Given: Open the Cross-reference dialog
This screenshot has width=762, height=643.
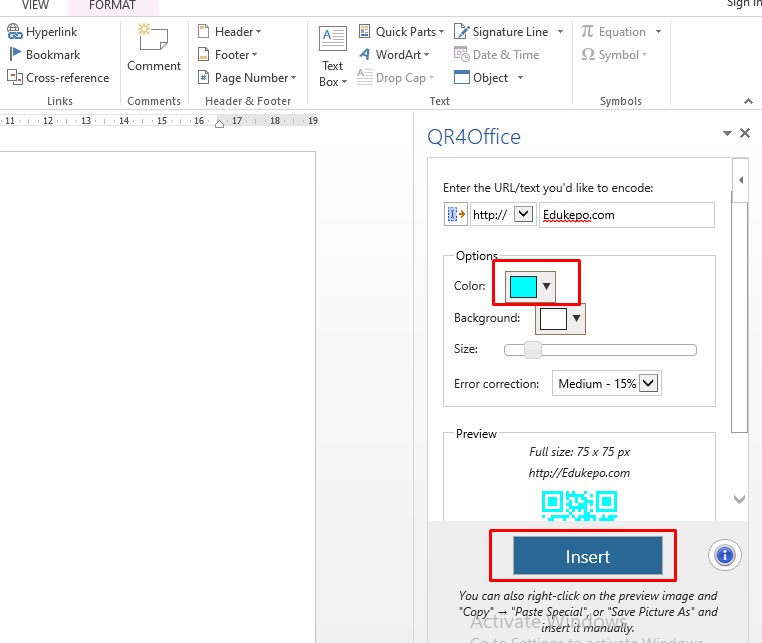Looking at the screenshot, I should tap(58, 77).
